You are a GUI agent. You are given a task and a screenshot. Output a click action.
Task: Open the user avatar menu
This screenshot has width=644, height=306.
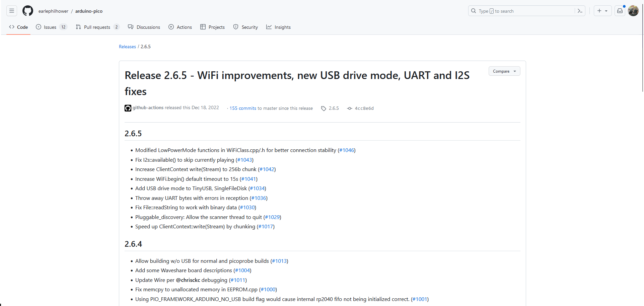[x=633, y=11]
